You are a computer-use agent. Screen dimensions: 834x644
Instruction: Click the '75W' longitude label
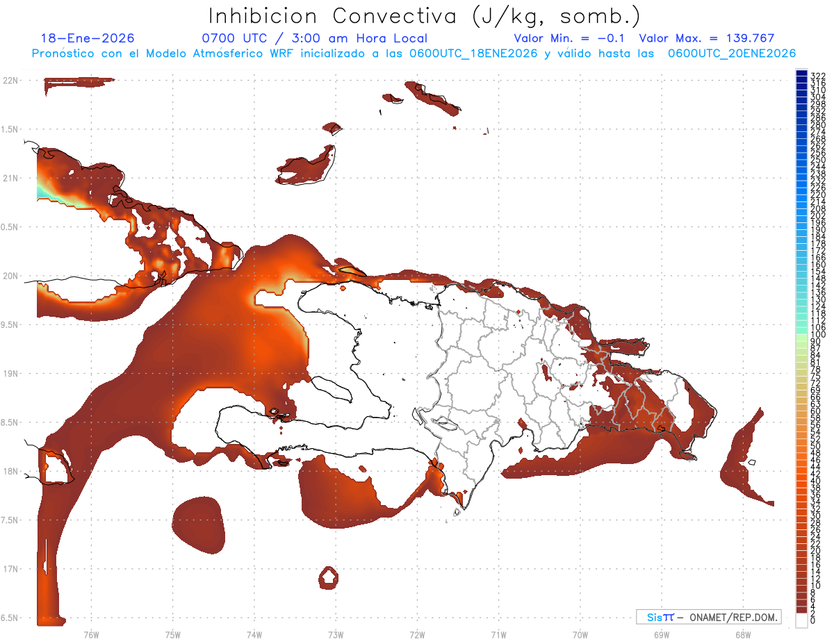[x=172, y=635]
